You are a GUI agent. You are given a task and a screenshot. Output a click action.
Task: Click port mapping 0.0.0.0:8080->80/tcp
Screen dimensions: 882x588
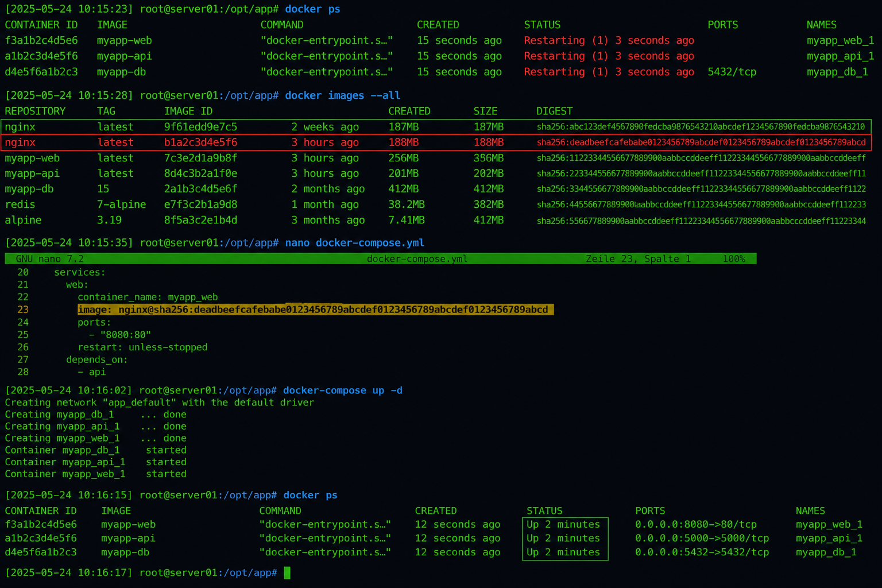pos(696,524)
